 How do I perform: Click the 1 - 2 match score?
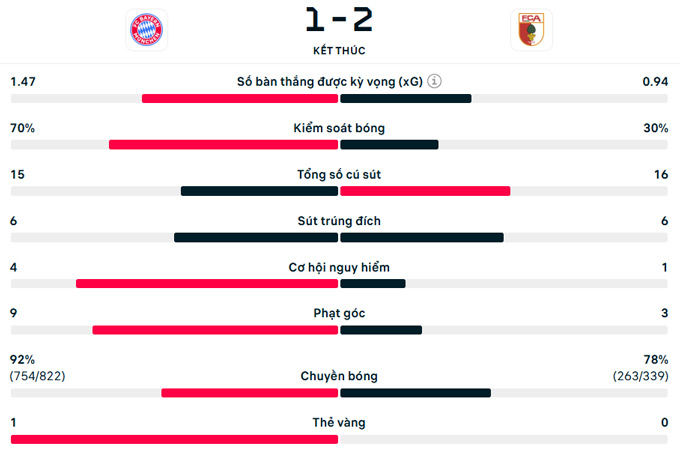click(x=339, y=19)
